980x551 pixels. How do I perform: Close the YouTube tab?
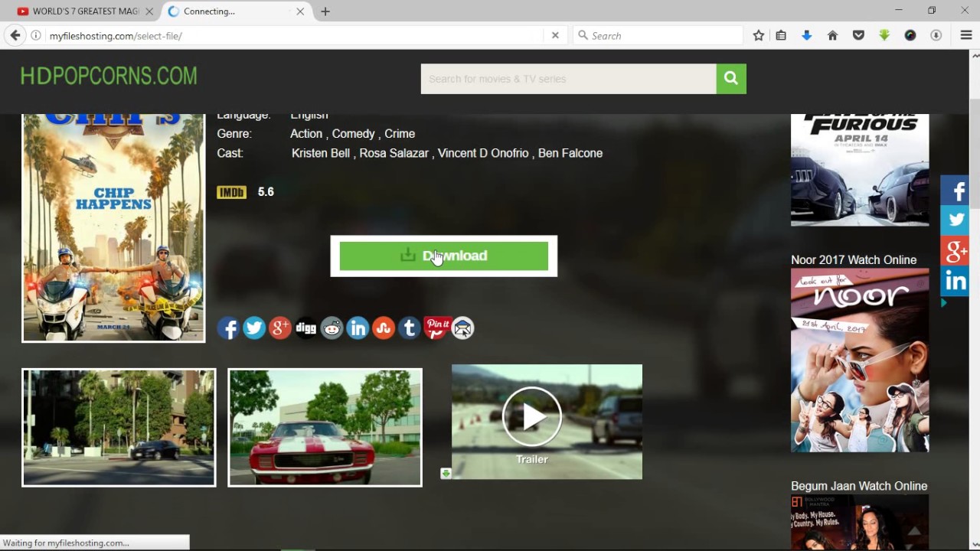[x=149, y=11]
